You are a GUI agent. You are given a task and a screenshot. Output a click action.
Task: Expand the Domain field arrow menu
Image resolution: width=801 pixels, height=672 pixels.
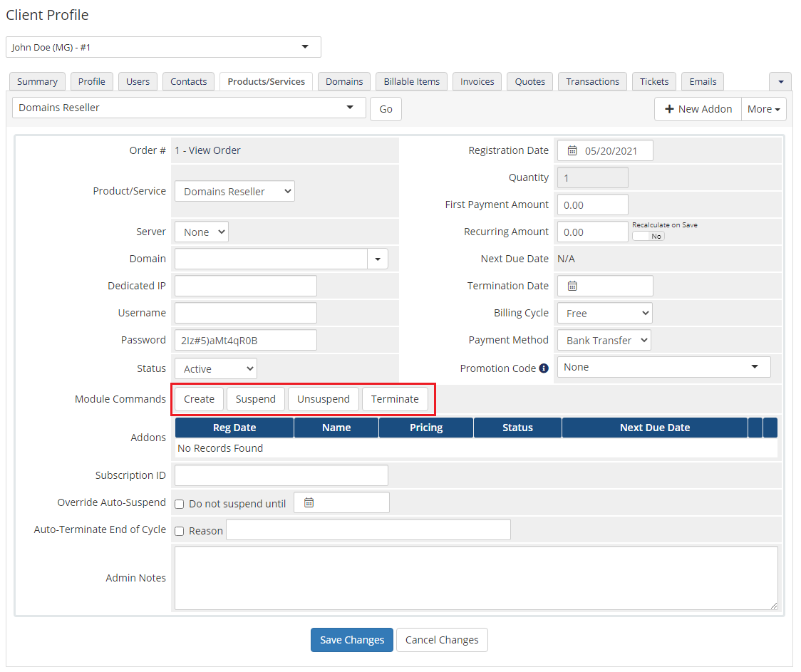tap(378, 259)
